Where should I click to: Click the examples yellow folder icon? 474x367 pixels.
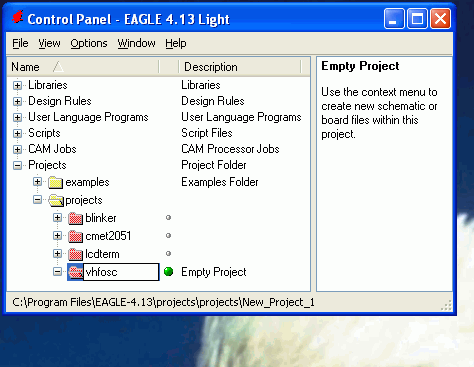(55, 182)
